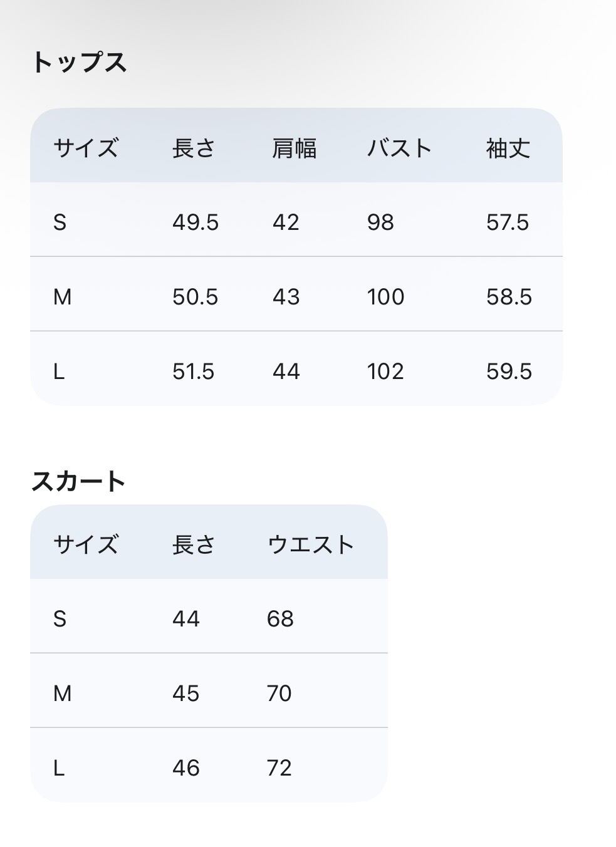Select the 袖丈 column header

tap(508, 148)
